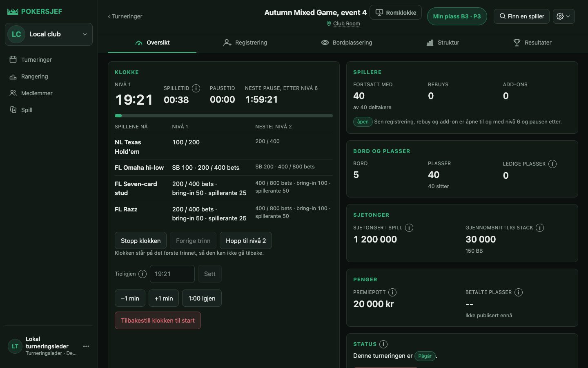This screenshot has width=588, height=368.
Task: Click the Pokersjef crown logo icon
Action: pos(13,11)
